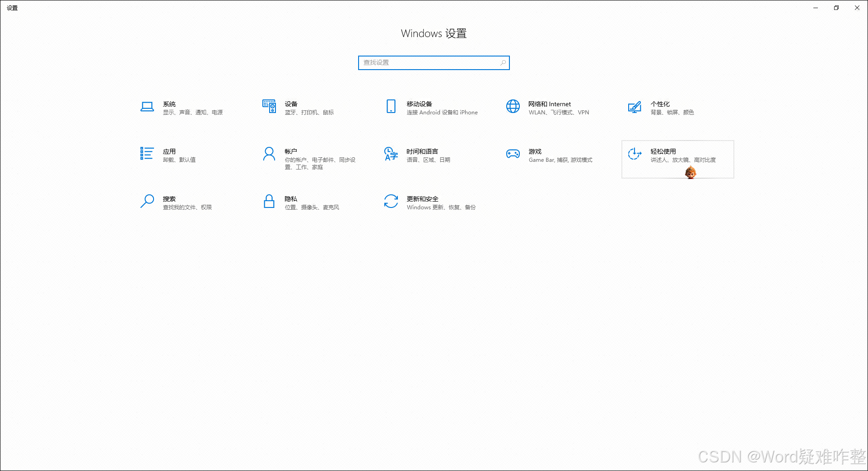
Task: Click description 位置、摄像头、麦克风
Action: point(312,207)
